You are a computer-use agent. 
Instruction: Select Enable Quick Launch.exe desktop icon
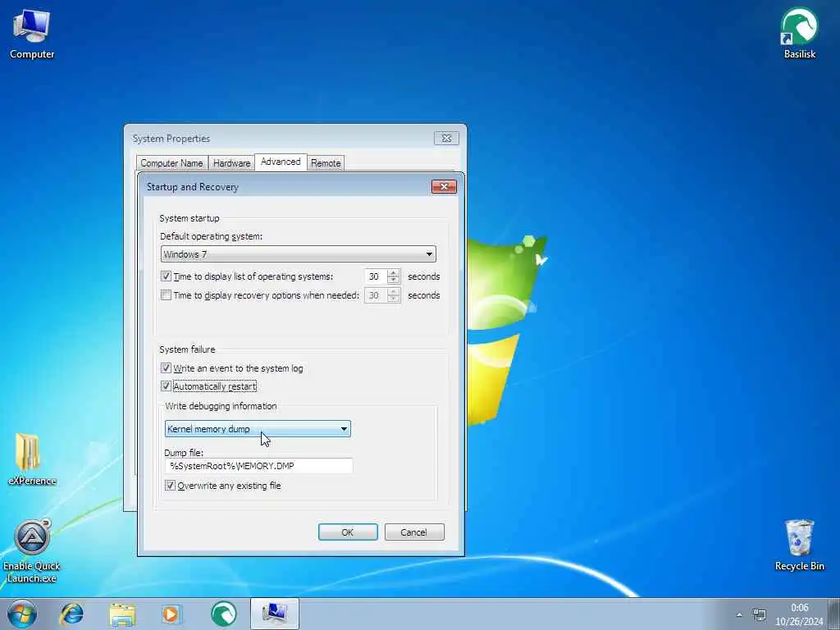pos(32,551)
